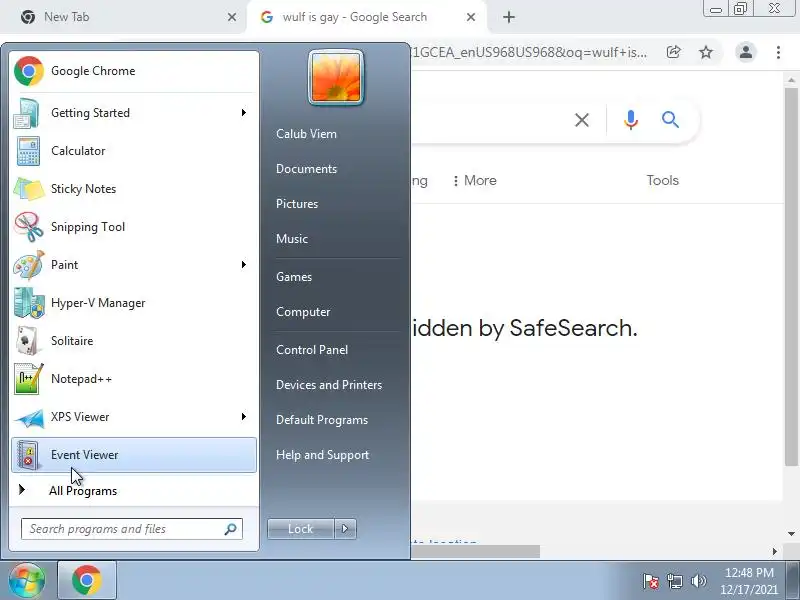Launch XPS Viewer
Viewport: 800px width, 600px height.
click(134, 417)
